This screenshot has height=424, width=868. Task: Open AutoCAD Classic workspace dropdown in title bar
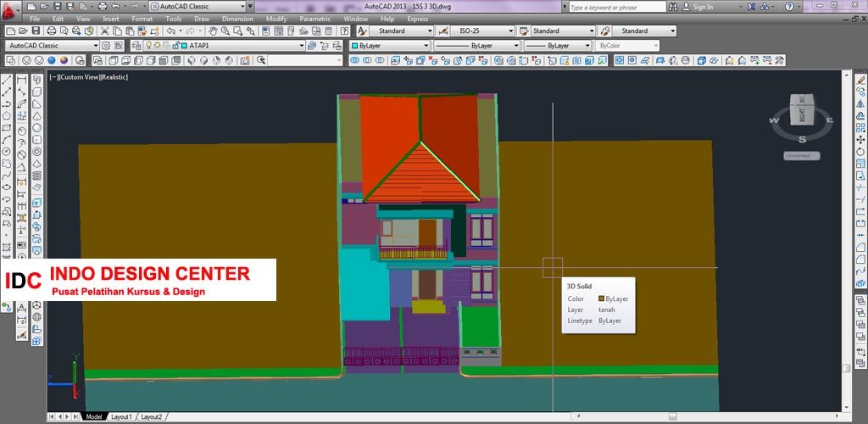point(198,7)
